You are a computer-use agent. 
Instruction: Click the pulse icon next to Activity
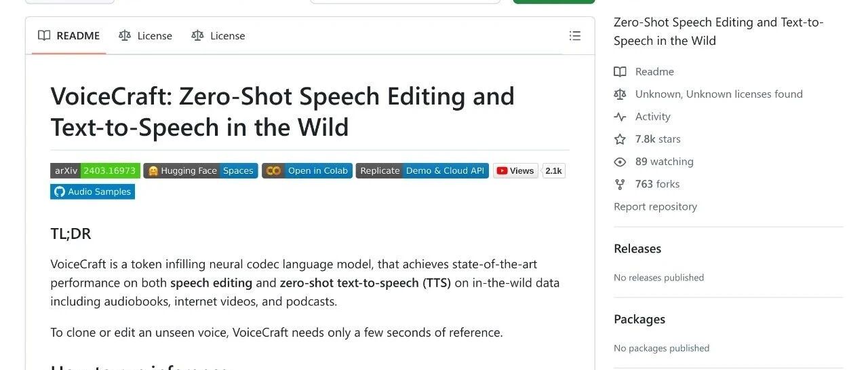point(620,117)
